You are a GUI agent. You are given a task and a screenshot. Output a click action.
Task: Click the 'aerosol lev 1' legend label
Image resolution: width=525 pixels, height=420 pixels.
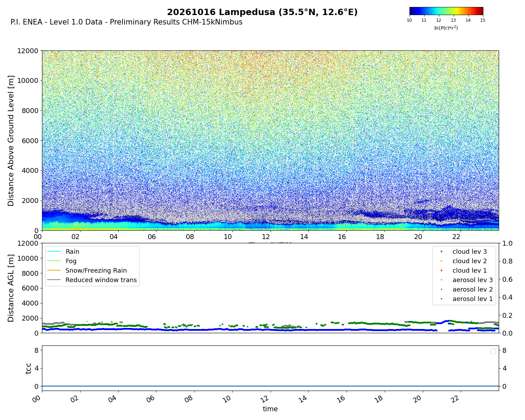(x=473, y=299)
